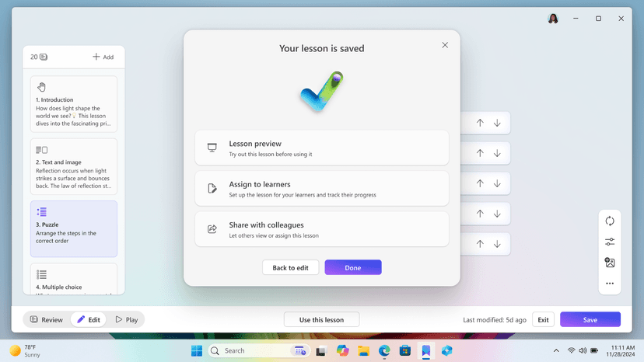Move second puzzle step down

point(497,153)
